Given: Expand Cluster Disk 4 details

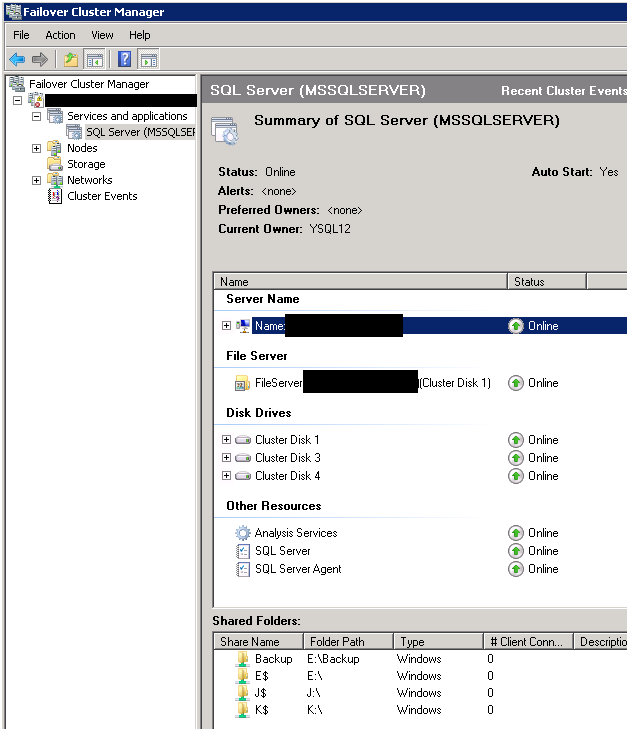Looking at the screenshot, I should pos(227,476).
